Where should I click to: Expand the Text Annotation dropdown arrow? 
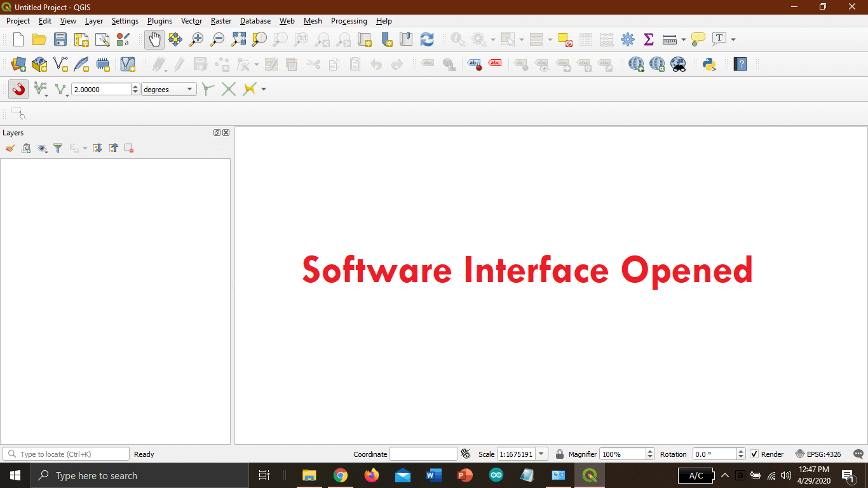pos(733,39)
